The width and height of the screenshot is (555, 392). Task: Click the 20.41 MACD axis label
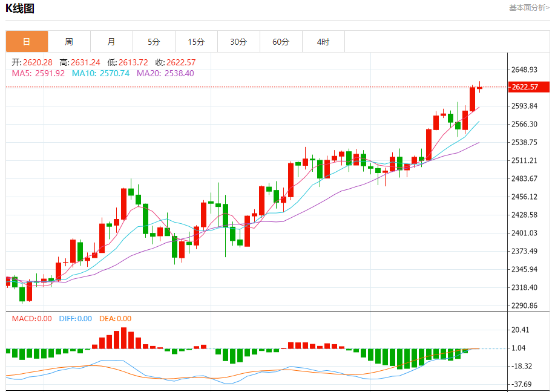[x=521, y=330]
